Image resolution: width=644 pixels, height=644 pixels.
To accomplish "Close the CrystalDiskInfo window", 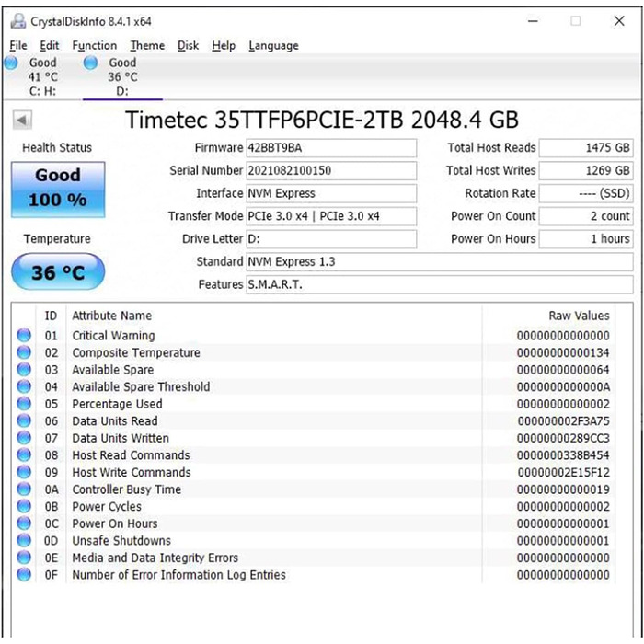I will point(619,21).
